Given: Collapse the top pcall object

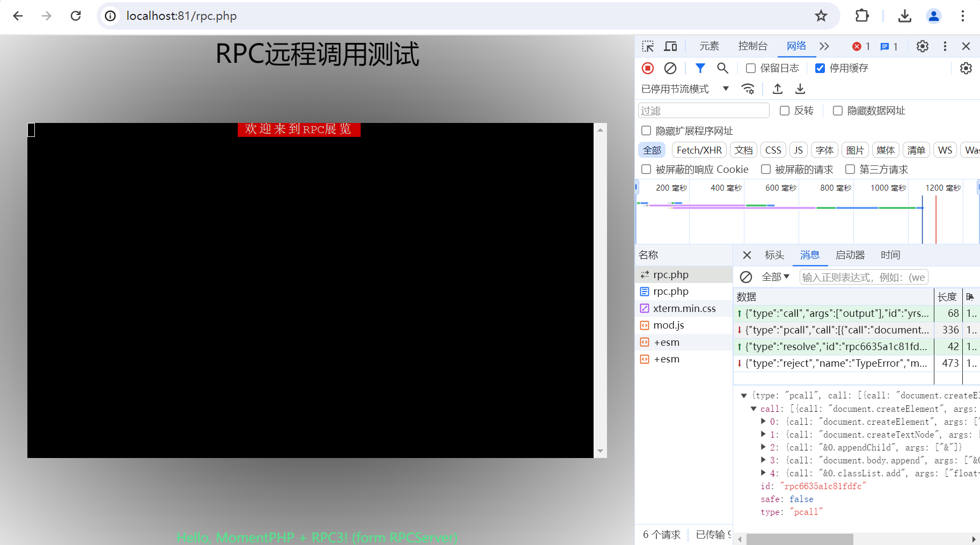Looking at the screenshot, I should coord(744,396).
